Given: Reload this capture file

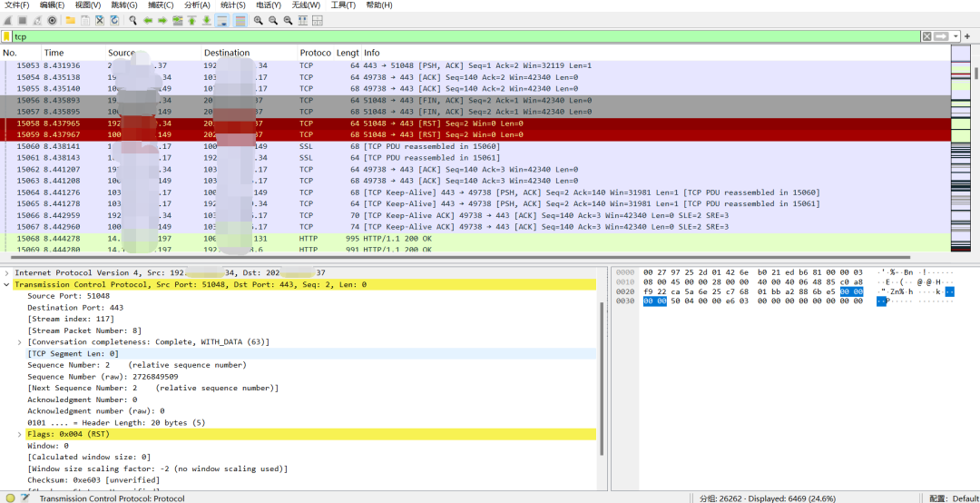Looking at the screenshot, I should 115,21.
